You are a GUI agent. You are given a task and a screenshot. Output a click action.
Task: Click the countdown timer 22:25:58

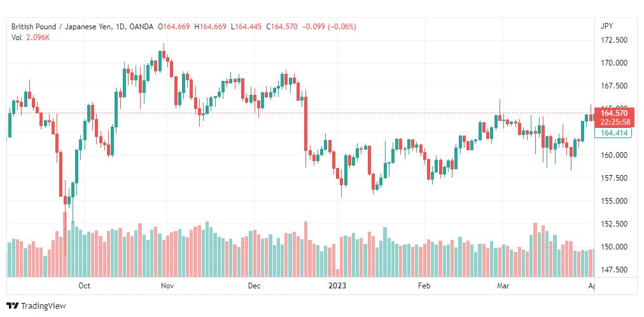click(x=615, y=122)
